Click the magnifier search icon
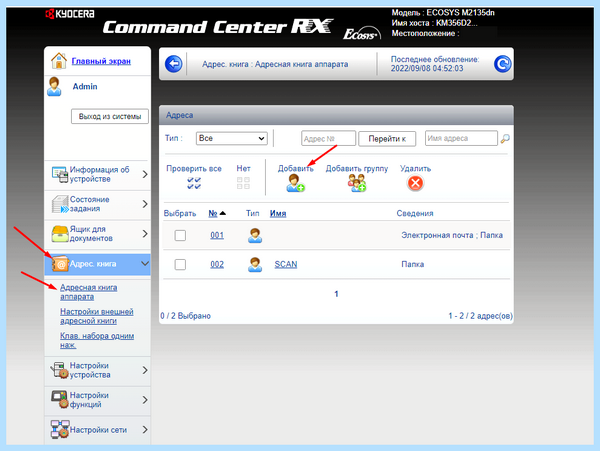The height and width of the screenshot is (451, 600). 505,138
